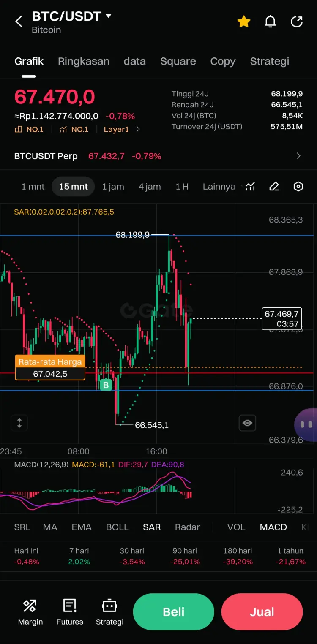Open chart settings hexagon icon
Image resolution: width=317 pixels, height=644 pixels.
298,186
